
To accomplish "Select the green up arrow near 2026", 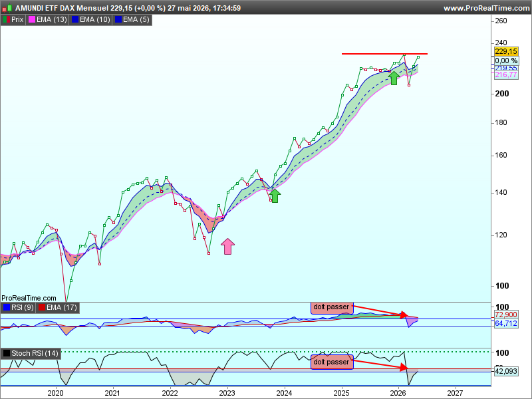I will point(394,78).
